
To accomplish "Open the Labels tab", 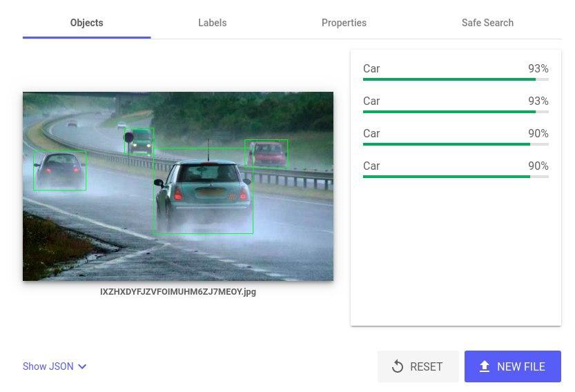I will (213, 23).
